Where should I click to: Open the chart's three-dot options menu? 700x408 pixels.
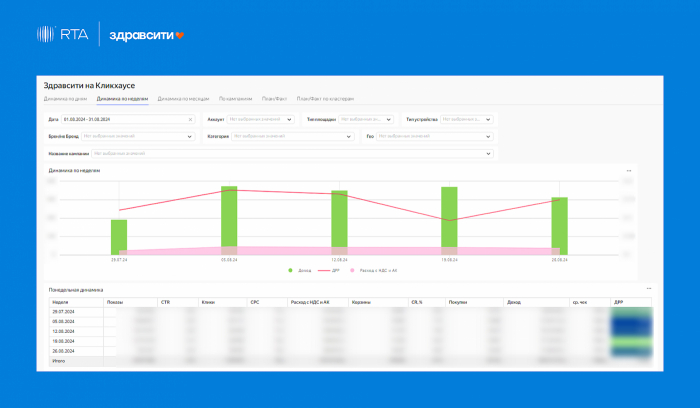click(x=629, y=171)
